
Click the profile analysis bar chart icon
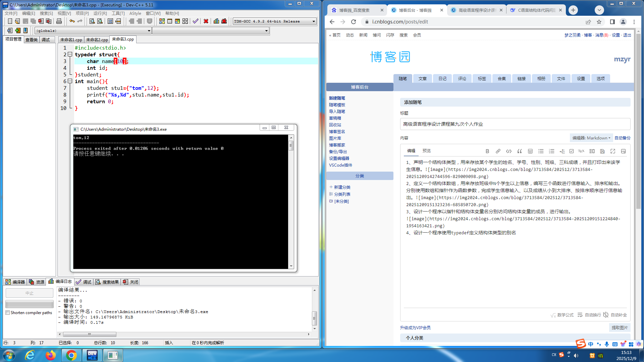(x=216, y=21)
